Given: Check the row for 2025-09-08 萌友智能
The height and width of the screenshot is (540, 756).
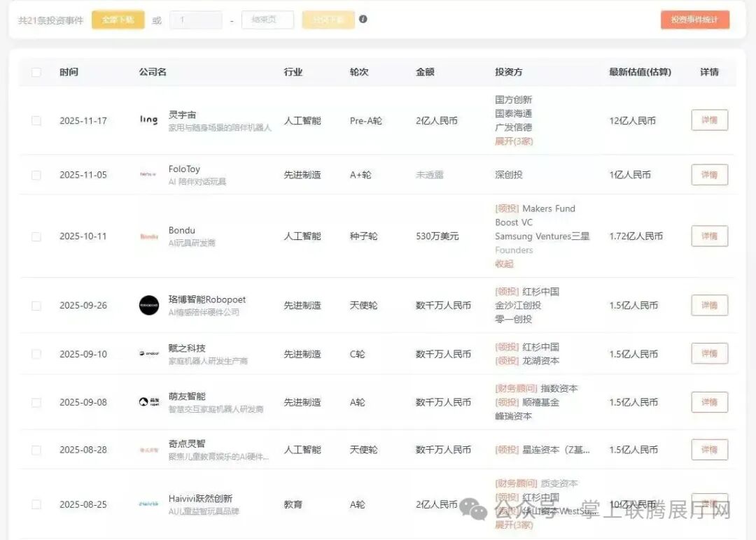Looking at the screenshot, I should (36, 402).
